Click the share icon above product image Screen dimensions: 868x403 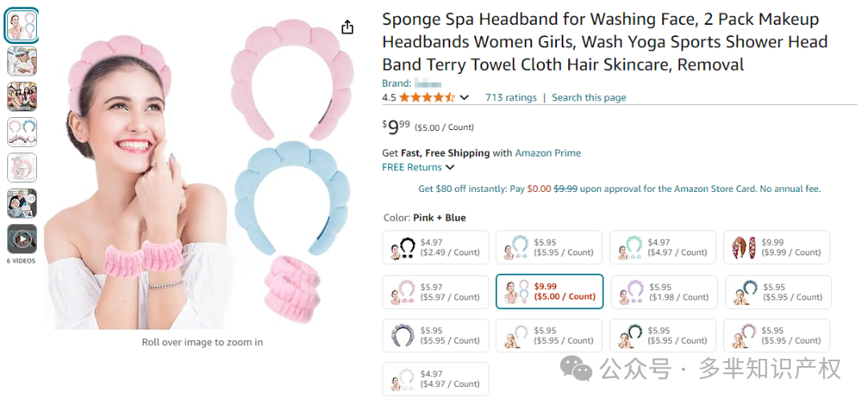[347, 27]
